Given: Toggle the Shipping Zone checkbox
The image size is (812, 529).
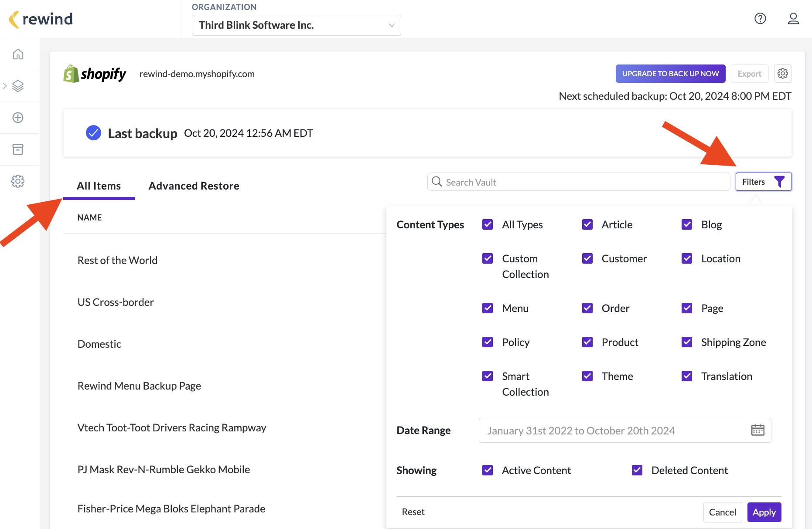Looking at the screenshot, I should click(687, 342).
